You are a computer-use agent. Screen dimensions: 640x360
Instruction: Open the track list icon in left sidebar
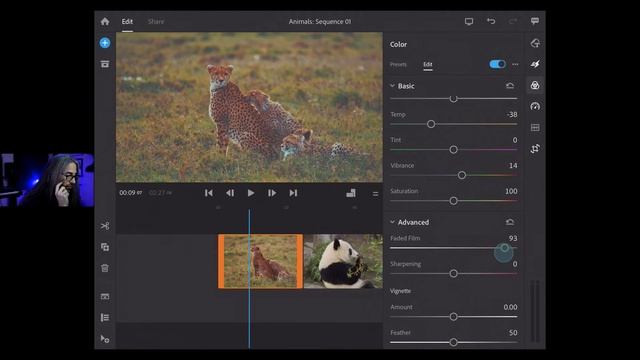coord(105,318)
